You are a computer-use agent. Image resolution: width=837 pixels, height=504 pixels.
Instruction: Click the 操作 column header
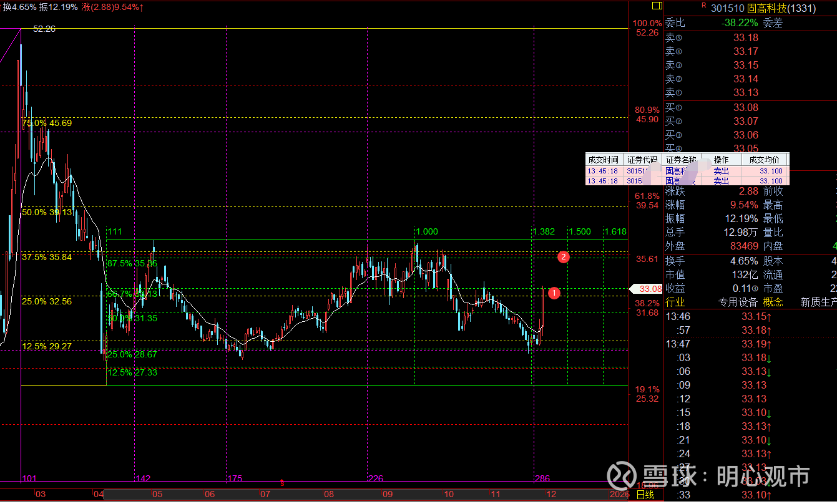pyautogui.click(x=721, y=160)
